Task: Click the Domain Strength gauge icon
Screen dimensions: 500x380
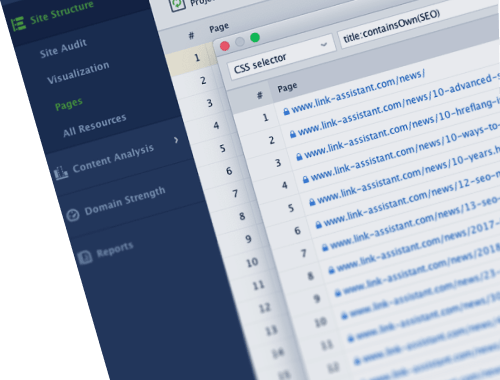Action: (x=73, y=215)
